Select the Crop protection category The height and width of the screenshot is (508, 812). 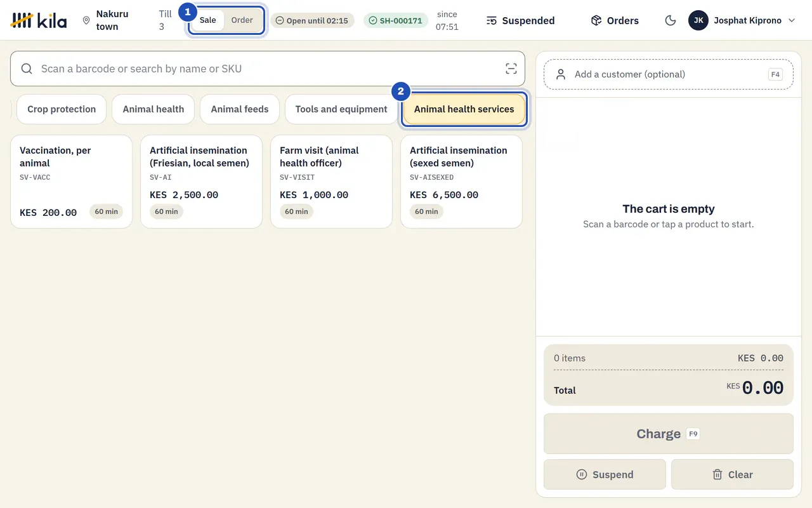62,109
